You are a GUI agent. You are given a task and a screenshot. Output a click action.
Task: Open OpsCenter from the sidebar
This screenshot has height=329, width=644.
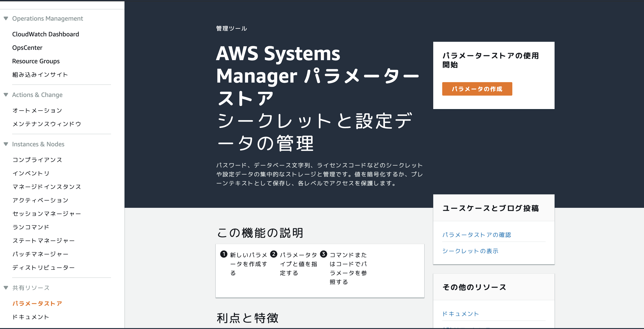point(27,48)
